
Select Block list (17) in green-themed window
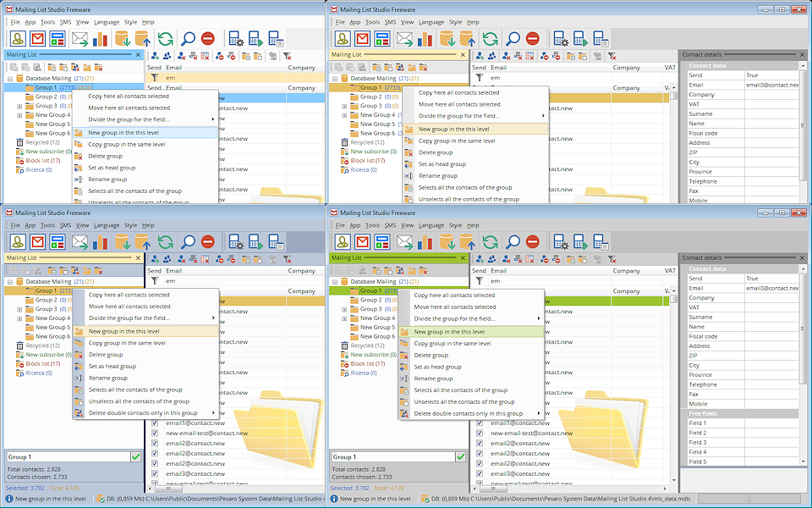pos(368,363)
